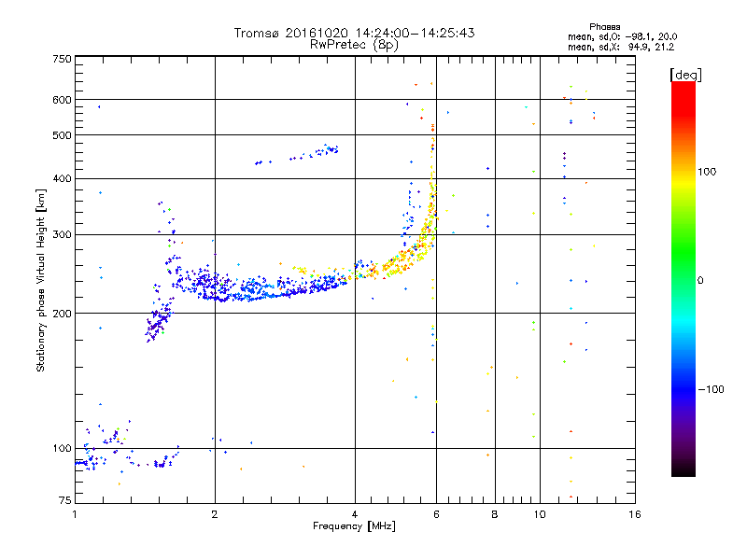The height and width of the screenshot is (560, 747).
Task: Click the x-axis tick label '8'
Action: (x=495, y=514)
